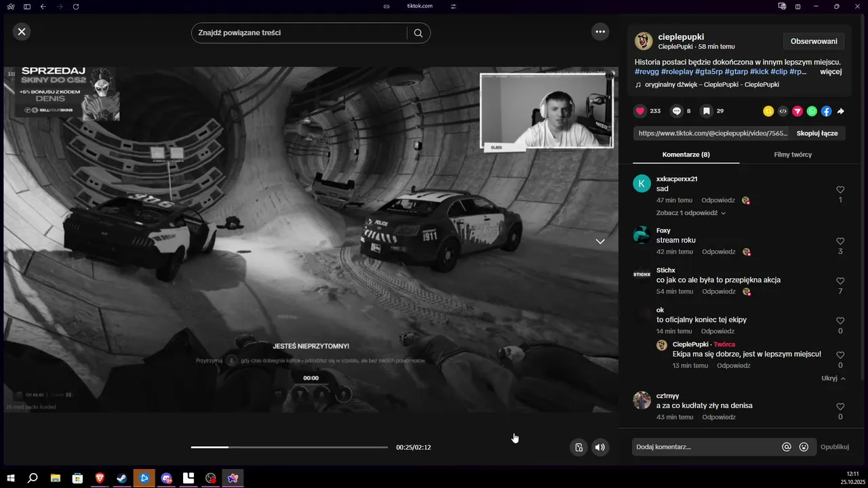Reload page in browser toolbar
The width and height of the screenshot is (868, 488).
pos(76,6)
